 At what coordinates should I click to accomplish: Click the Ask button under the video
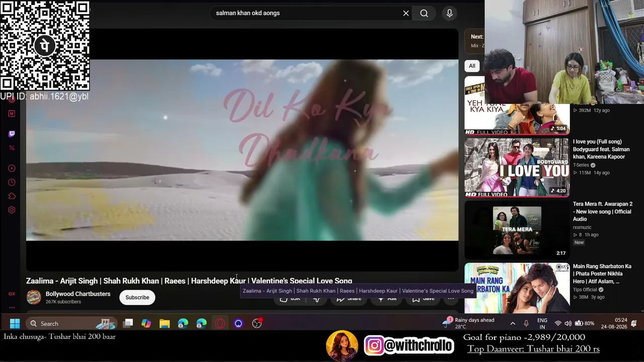coord(387,298)
